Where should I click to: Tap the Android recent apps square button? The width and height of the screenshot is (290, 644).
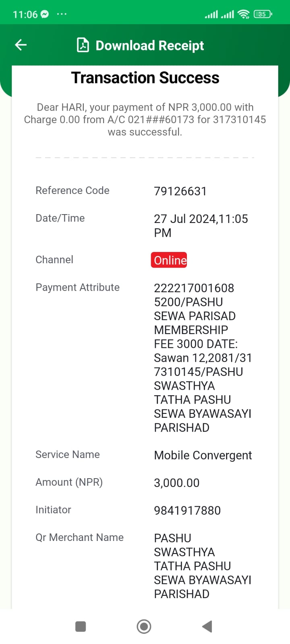click(x=81, y=626)
